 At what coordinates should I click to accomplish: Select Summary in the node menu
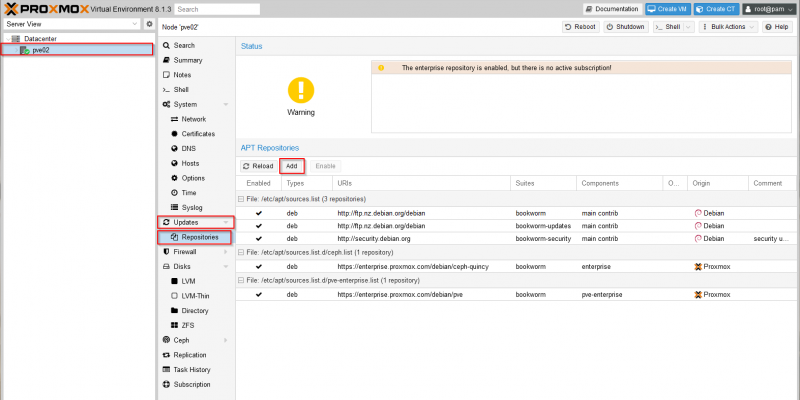(x=187, y=60)
